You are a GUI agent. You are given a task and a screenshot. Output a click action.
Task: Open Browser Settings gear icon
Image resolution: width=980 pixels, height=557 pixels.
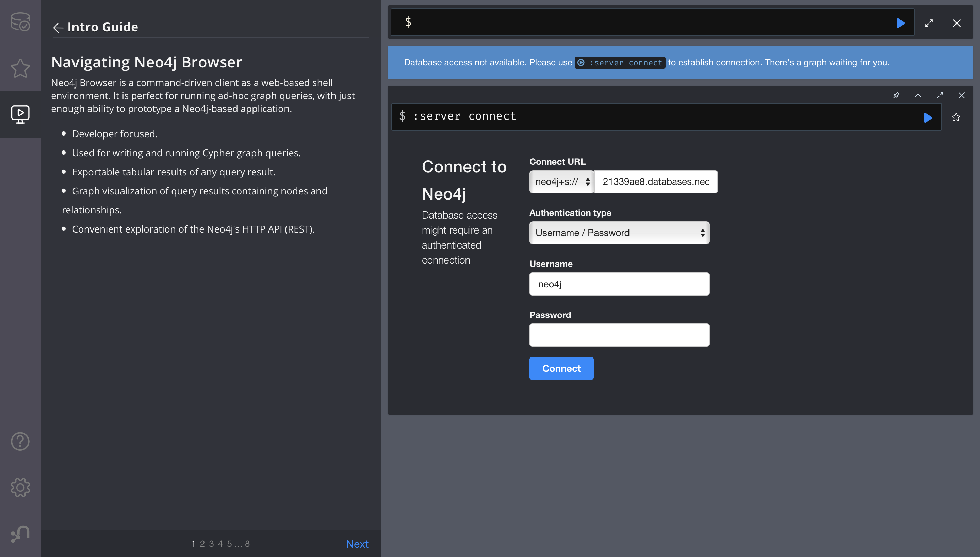20,488
